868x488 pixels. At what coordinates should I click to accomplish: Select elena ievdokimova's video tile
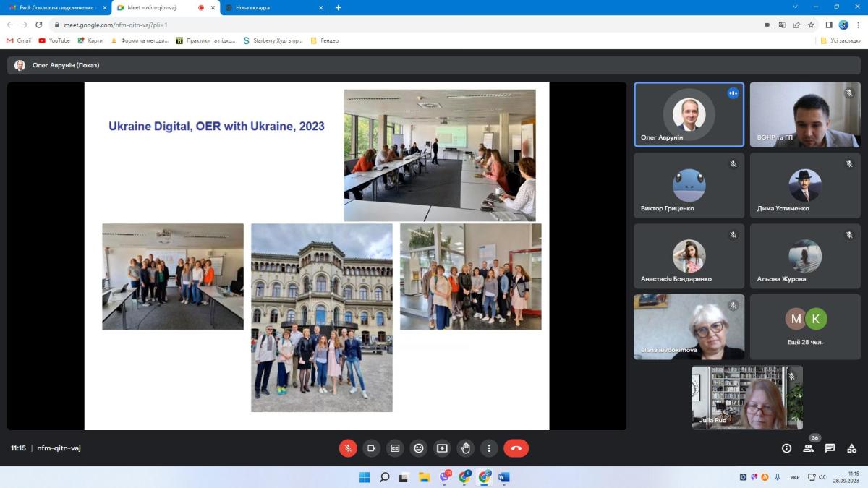point(689,327)
